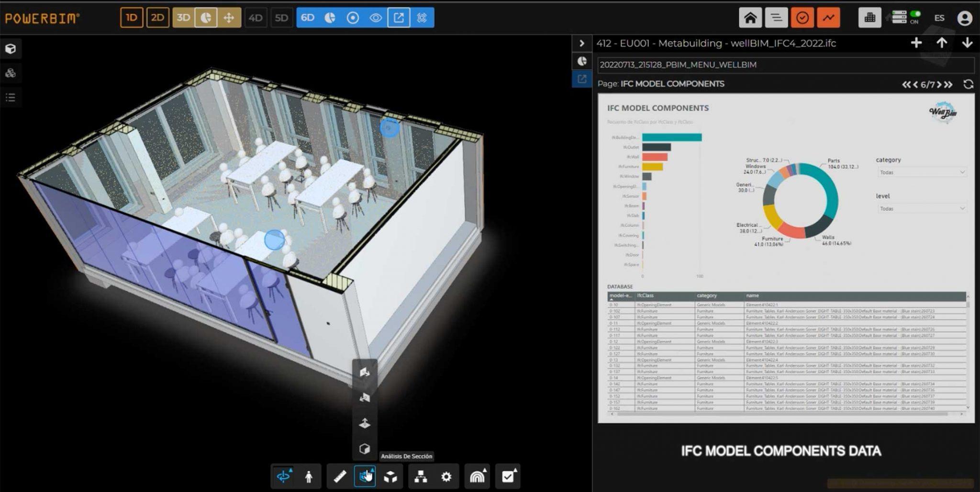Toggle the orange checkmark button
Image resolution: width=980 pixels, height=492 pixels.
click(x=802, y=18)
